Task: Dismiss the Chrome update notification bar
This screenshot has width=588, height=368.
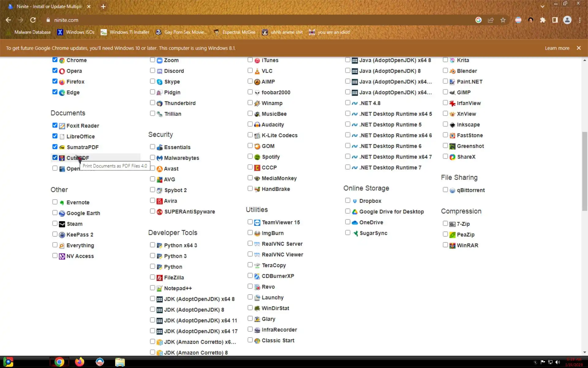Action: coord(579,48)
